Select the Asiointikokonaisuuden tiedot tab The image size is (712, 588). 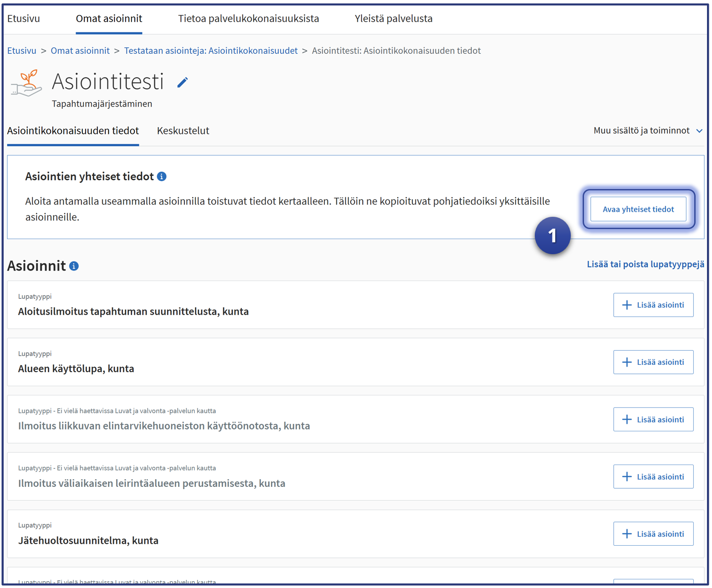[73, 131]
